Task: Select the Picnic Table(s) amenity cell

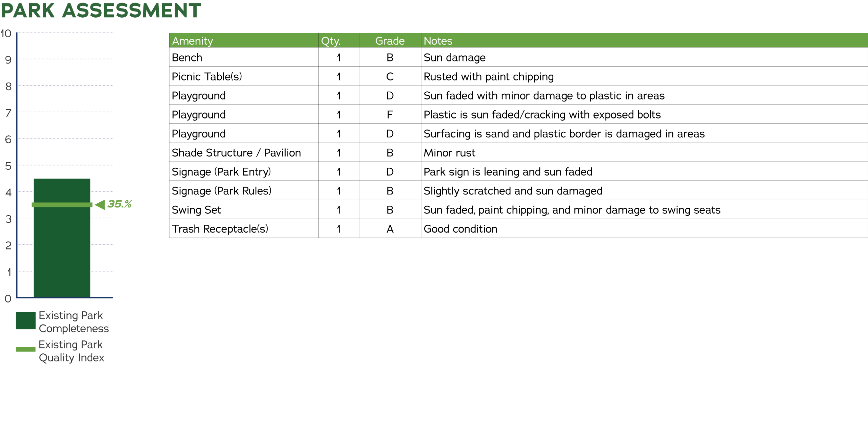Action: coord(207,76)
